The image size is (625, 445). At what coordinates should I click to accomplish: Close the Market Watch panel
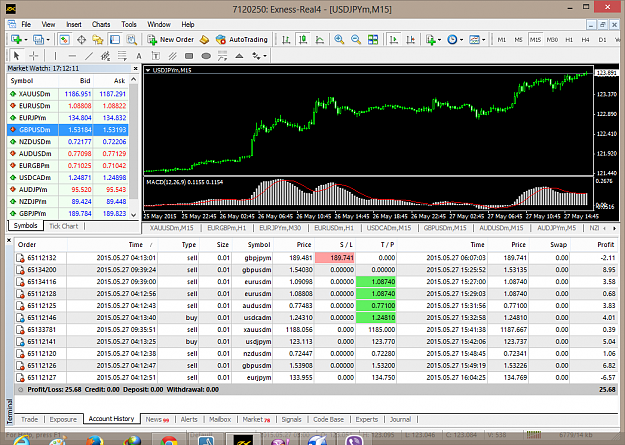pos(136,69)
